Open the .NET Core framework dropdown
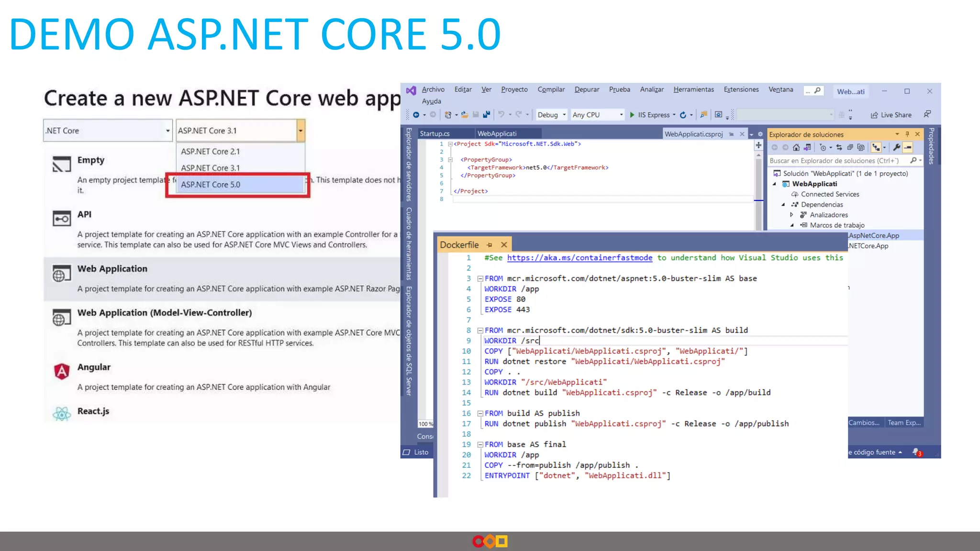Screen dimensions: 980x551 pyautogui.click(x=108, y=131)
